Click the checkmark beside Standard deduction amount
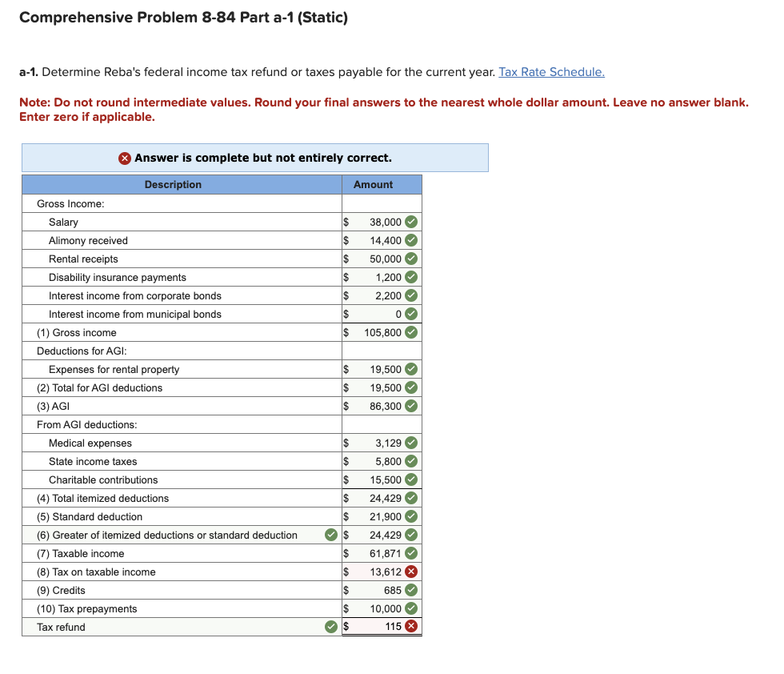The height and width of the screenshot is (674, 784). (x=410, y=516)
